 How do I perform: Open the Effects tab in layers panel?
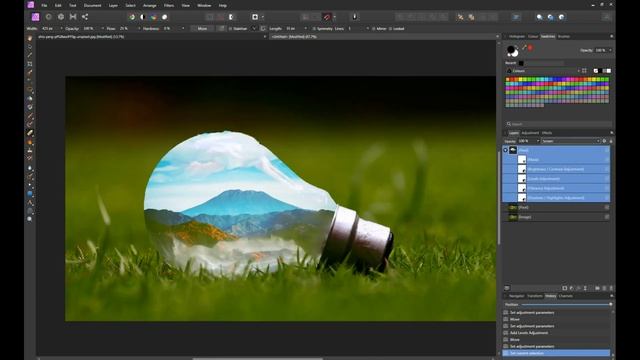547,133
